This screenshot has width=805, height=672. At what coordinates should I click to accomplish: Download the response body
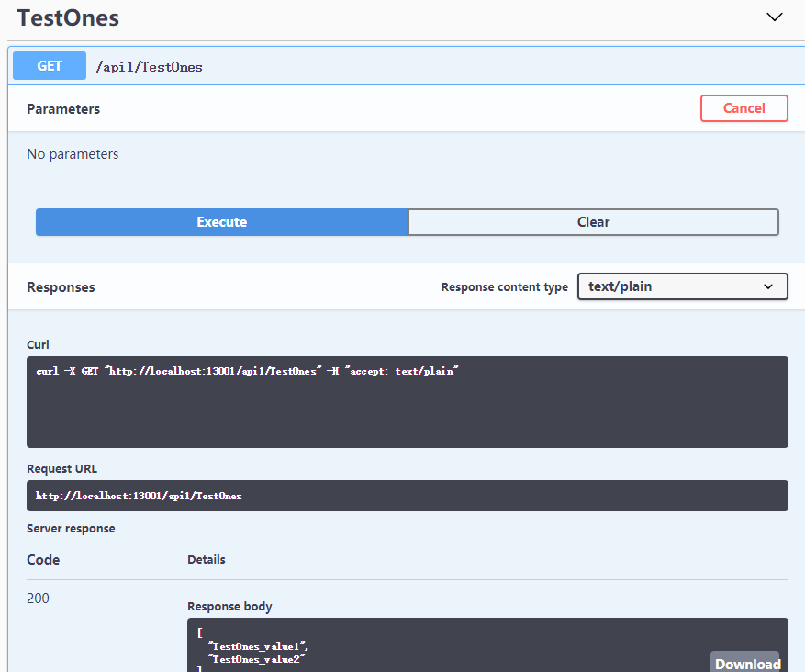coord(747,664)
